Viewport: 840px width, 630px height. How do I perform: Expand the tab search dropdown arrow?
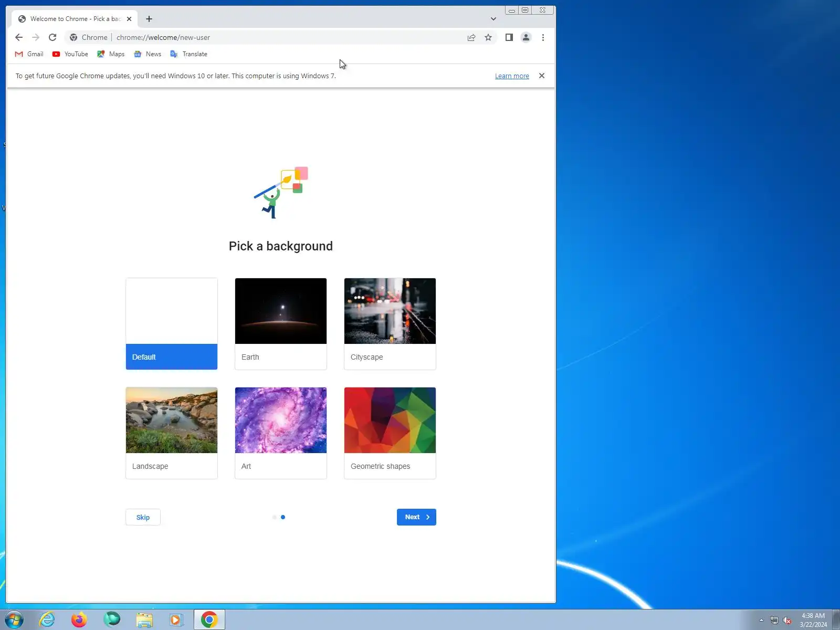(x=493, y=19)
